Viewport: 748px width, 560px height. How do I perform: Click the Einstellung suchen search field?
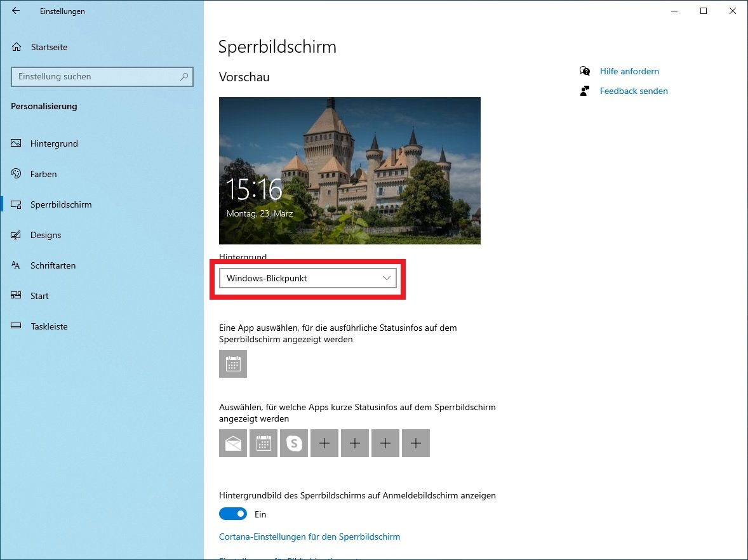click(x=102, y=76)
